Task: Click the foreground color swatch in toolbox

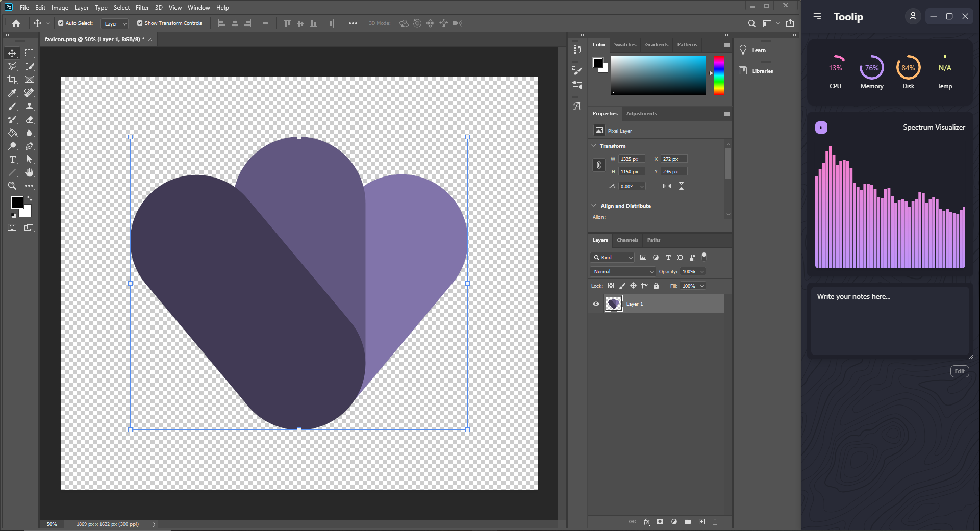Action: click(x=17, y=203)
